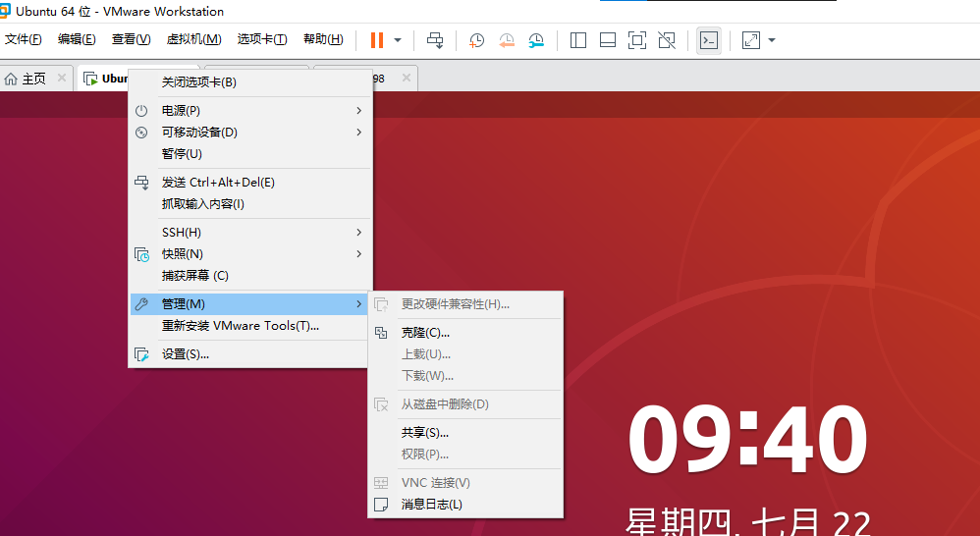Click the wrench icon beside 管理(M)
This screenshot has height=536, width=980.
[x=141, y=304]
